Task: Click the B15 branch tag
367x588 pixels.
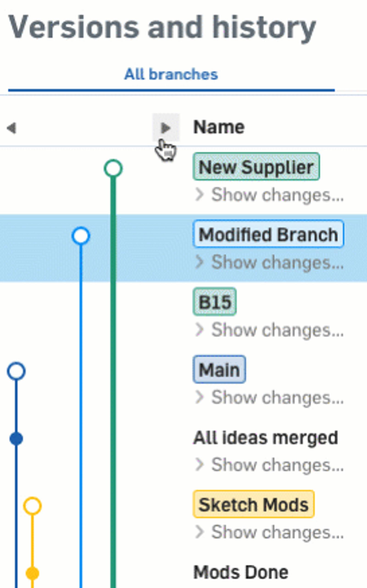Action: point(214,302)
